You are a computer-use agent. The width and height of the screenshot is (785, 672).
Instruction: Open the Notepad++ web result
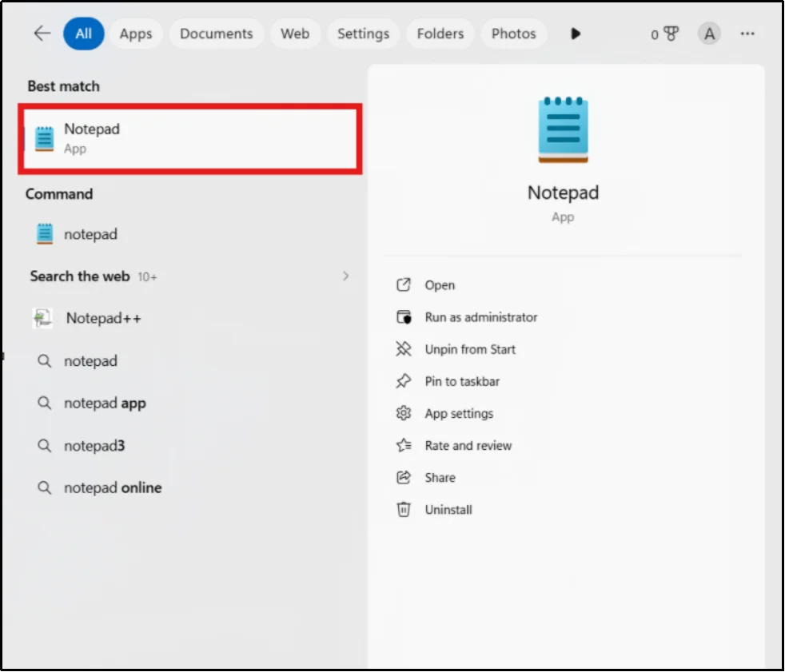click(190, 318)
